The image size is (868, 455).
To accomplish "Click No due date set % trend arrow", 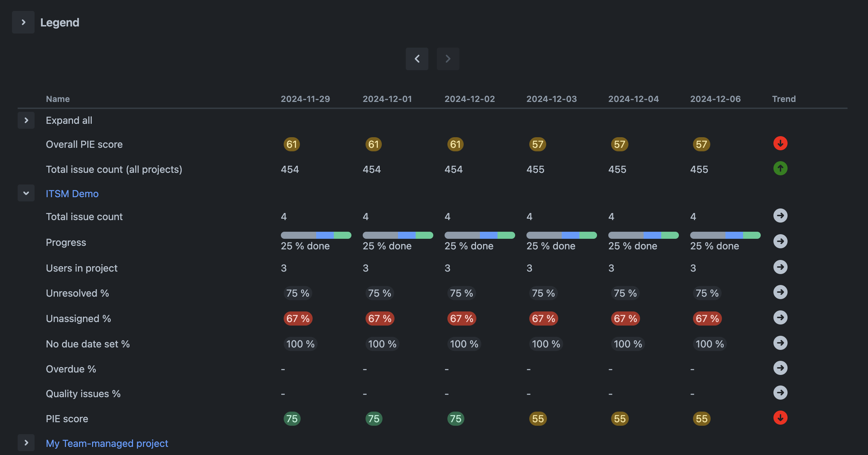I will tap(780, 343).
